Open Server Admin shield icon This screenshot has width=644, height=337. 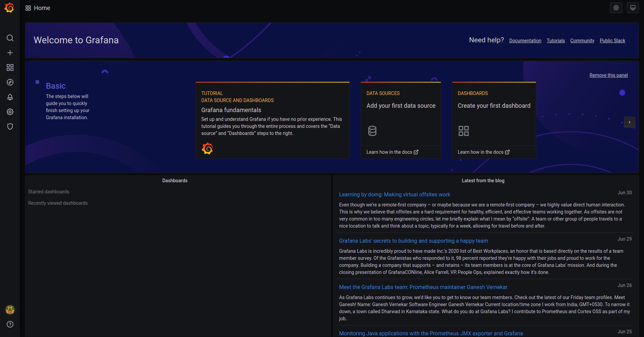click(10, 127)
